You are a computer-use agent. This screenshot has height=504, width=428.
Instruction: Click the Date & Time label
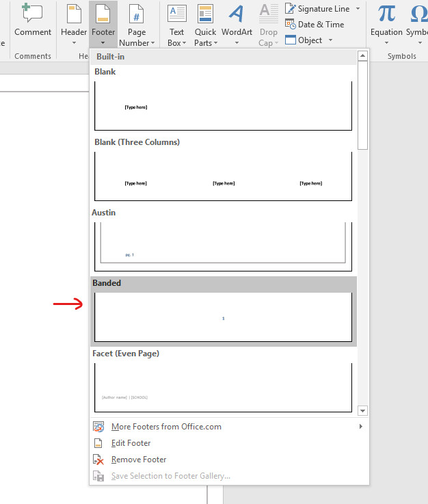point(321,25)
